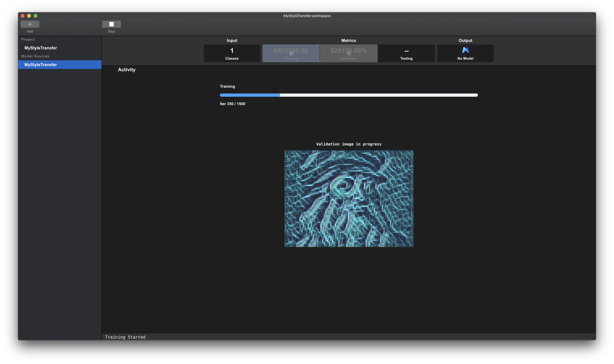The image size is (614, 364).
Task: Select MyStyleTransfer under Model Sources
Action: 41,65
